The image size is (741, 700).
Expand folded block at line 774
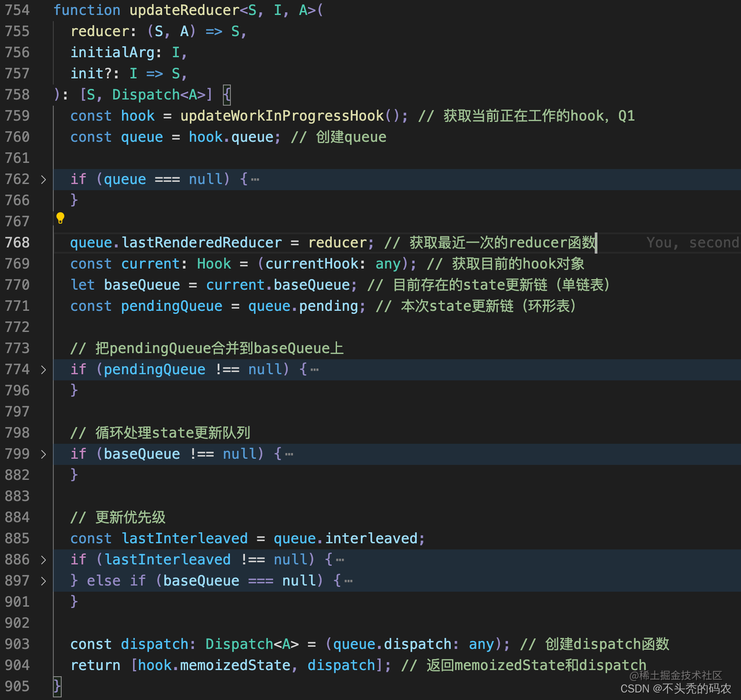tap(43, 369)
